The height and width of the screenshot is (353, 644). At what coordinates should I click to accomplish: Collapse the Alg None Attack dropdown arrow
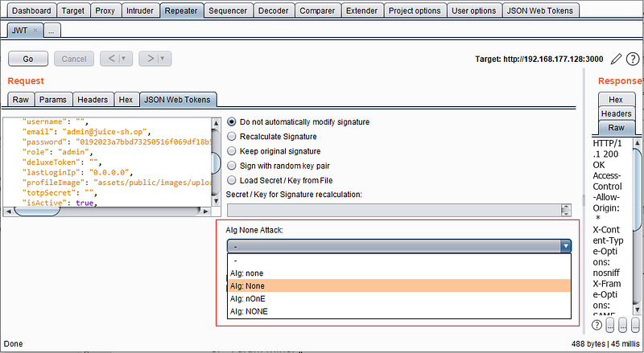(x=566, y=246)
